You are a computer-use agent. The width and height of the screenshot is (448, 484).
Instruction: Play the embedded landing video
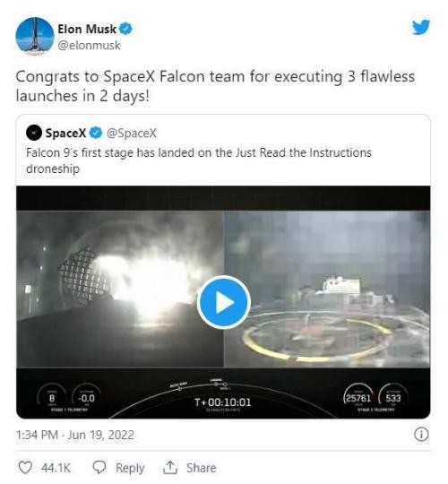coord(224,302)
